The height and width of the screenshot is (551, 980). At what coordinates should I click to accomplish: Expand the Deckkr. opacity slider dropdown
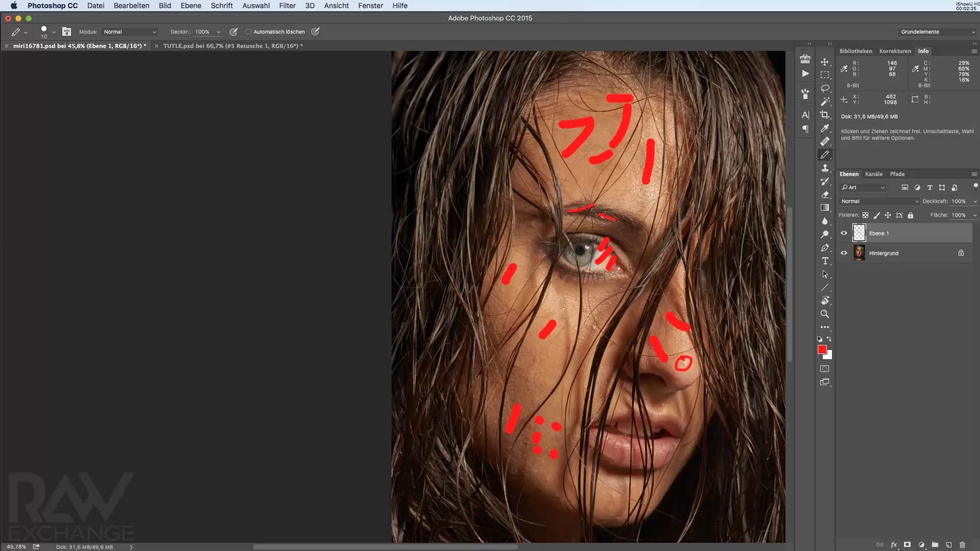coord(218,32)
